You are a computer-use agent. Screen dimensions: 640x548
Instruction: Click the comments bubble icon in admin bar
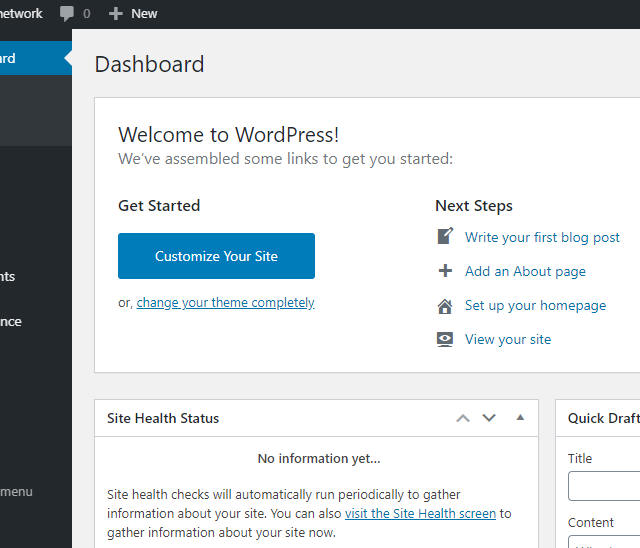click(x=67, y=13)
